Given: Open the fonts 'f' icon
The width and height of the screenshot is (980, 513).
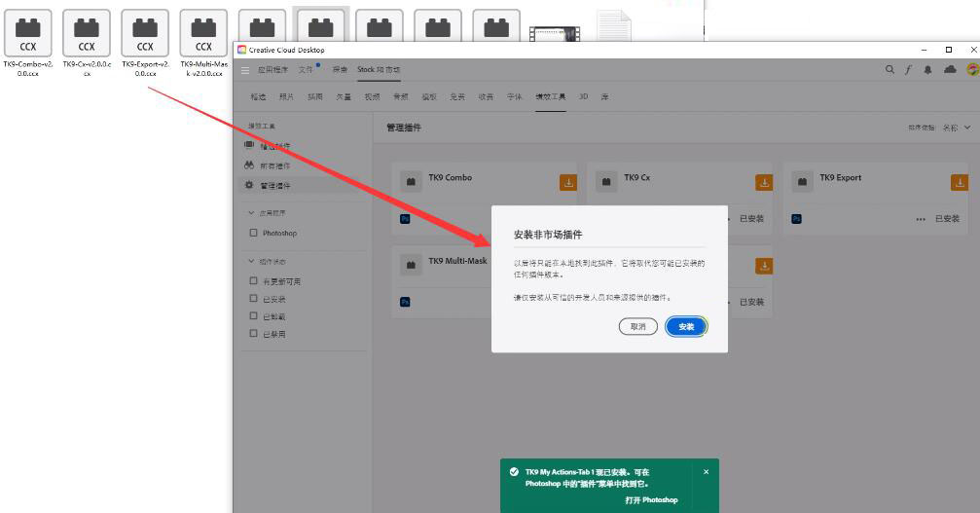Looking at the screenshot, I should (908, 70).
